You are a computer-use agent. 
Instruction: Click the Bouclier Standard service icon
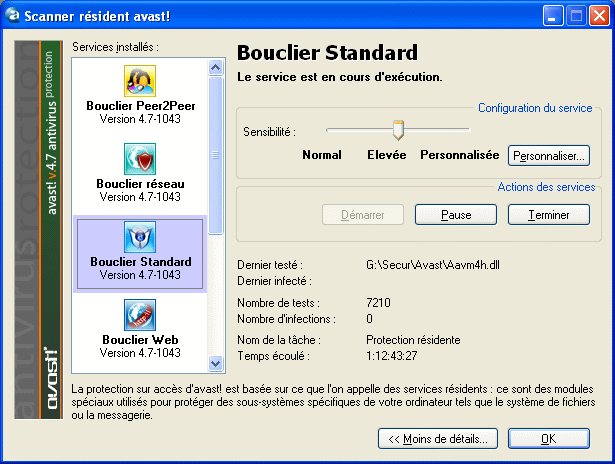click(x=140, y=237)
